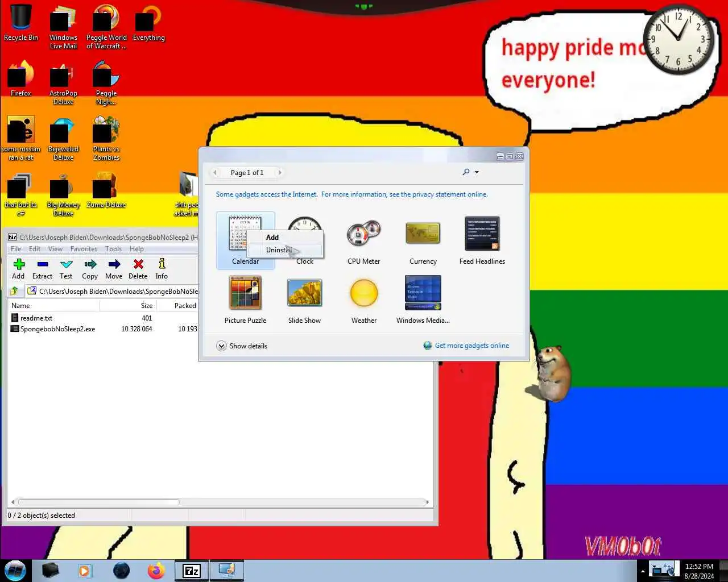Open Edit menu in 7-Zip

35,249
